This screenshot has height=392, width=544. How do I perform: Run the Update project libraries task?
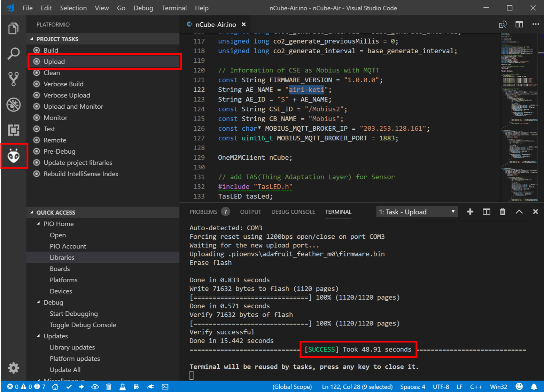[x=103, y=162]
